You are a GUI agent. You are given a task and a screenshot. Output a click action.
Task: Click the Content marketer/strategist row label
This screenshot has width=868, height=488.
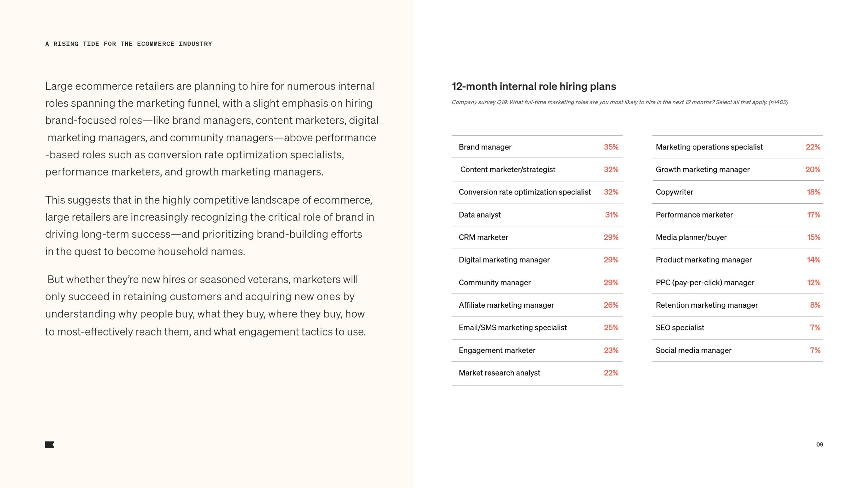pos(508,169)
